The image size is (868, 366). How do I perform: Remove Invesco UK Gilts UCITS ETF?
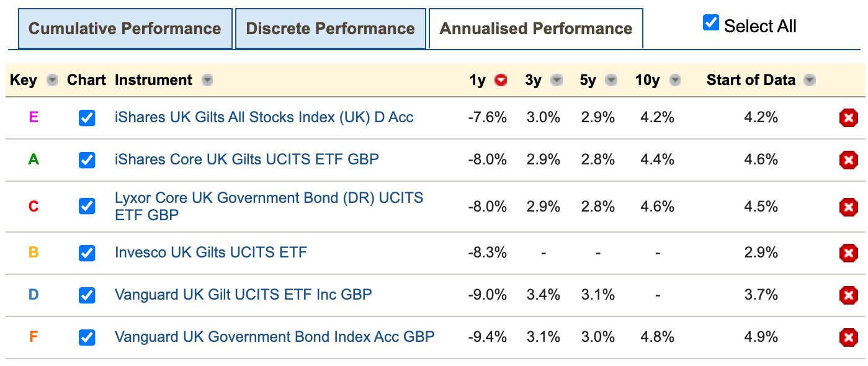(x=849, y=253)
